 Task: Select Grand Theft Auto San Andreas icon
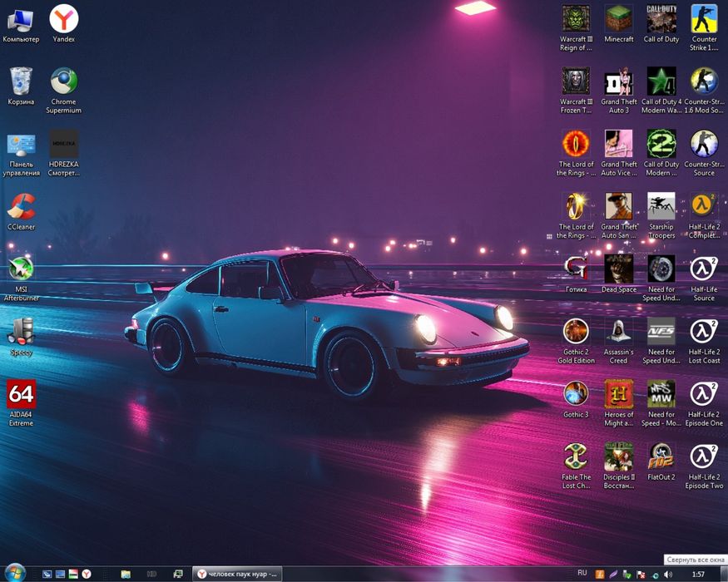(x=618, y=216)
